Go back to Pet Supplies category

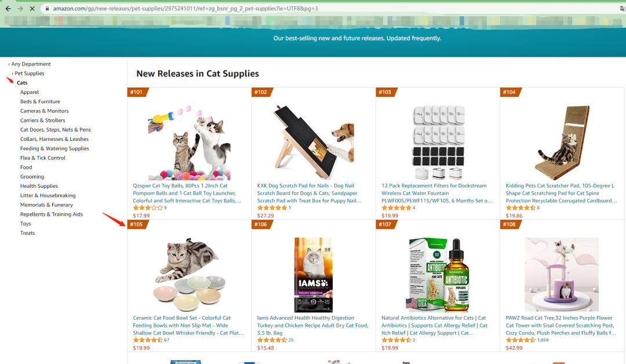tap(29, 74)
